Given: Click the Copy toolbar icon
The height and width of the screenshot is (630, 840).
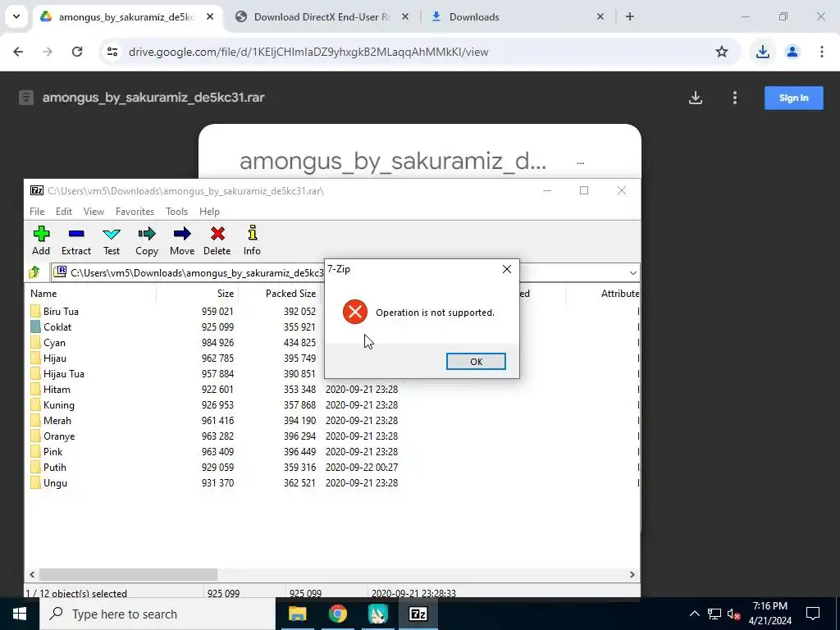Looking at the screenshot, I should point(147,234).
